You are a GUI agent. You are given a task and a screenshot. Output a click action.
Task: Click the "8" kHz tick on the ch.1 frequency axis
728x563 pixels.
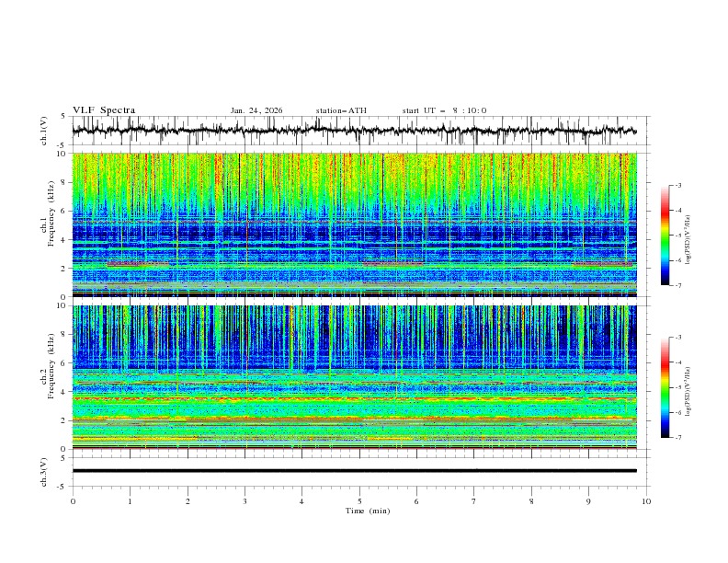click(65, 182)
